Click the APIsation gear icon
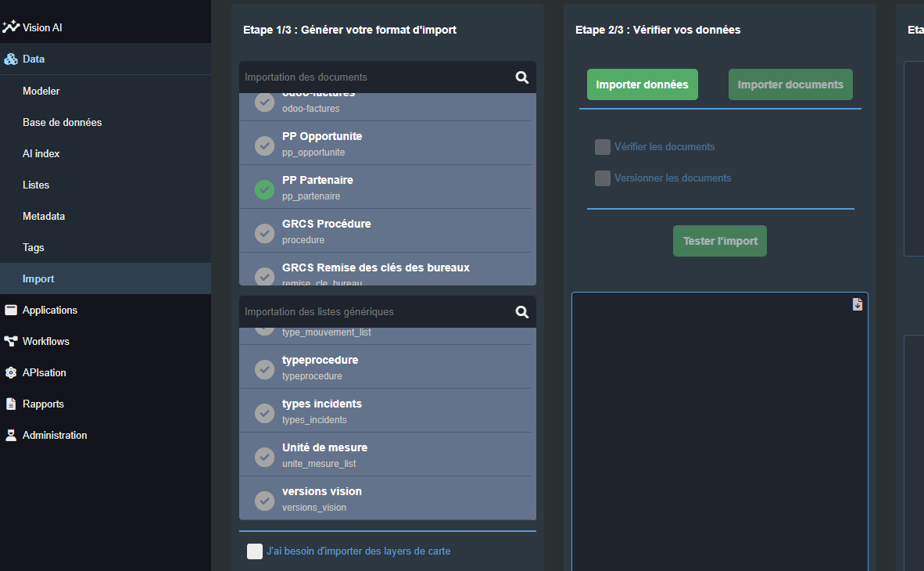The width and height of the screenshot is (924, 571). coord(11,372)
